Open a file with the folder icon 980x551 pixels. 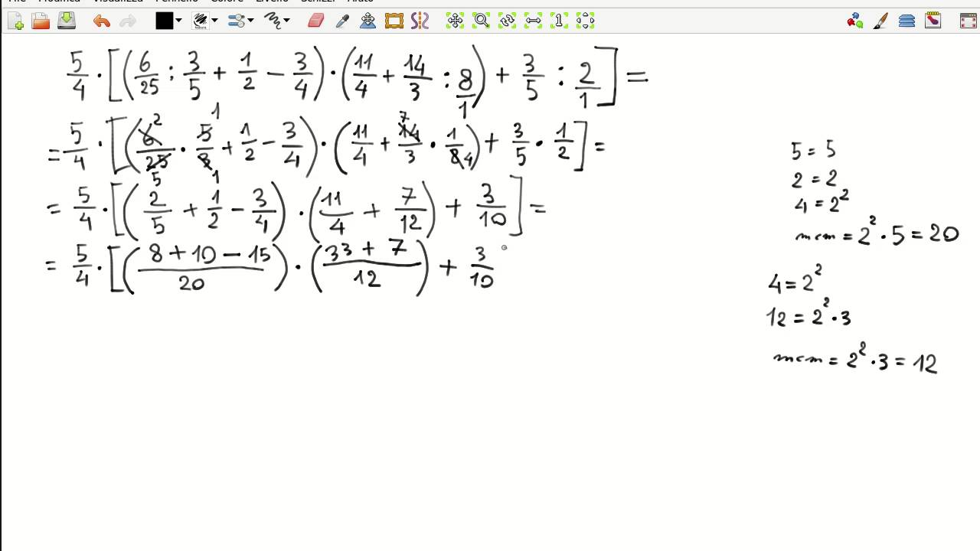click(41, 21)
